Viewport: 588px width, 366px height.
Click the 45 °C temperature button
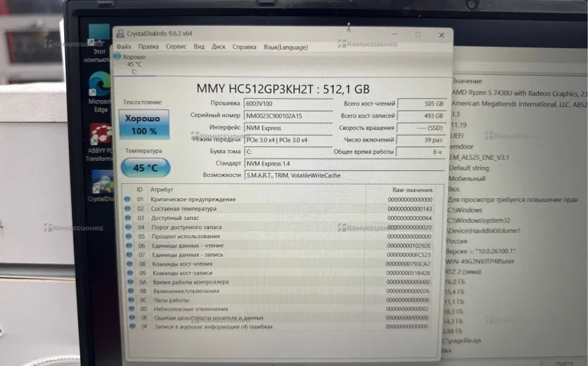pyautogui.click(x=145, y=168)
